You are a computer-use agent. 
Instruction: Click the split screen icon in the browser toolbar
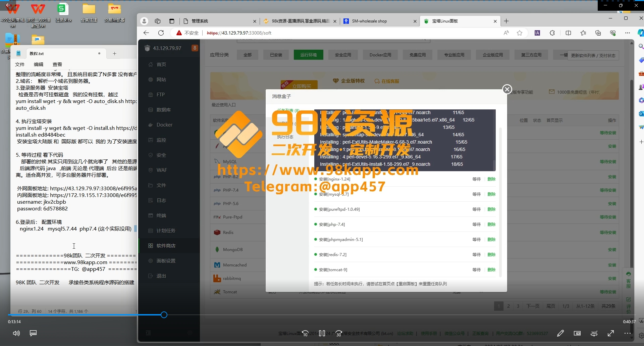tap(568, 33)
